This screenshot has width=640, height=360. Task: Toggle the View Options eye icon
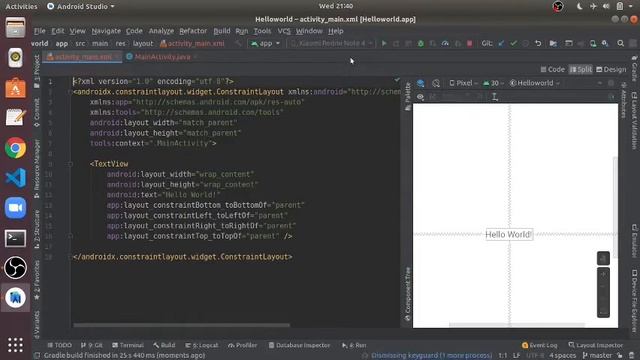(x=420, y=97)
